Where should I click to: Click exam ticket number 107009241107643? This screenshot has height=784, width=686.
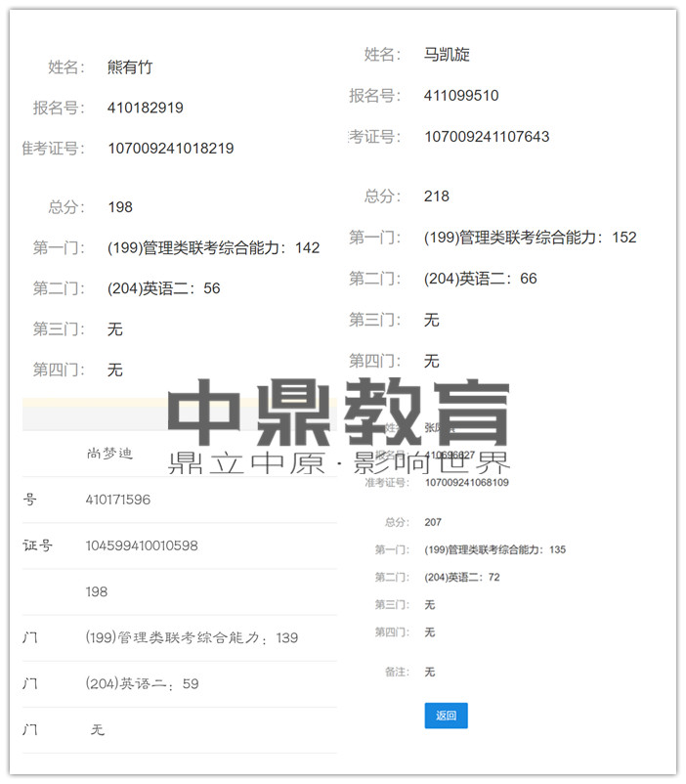487,136
